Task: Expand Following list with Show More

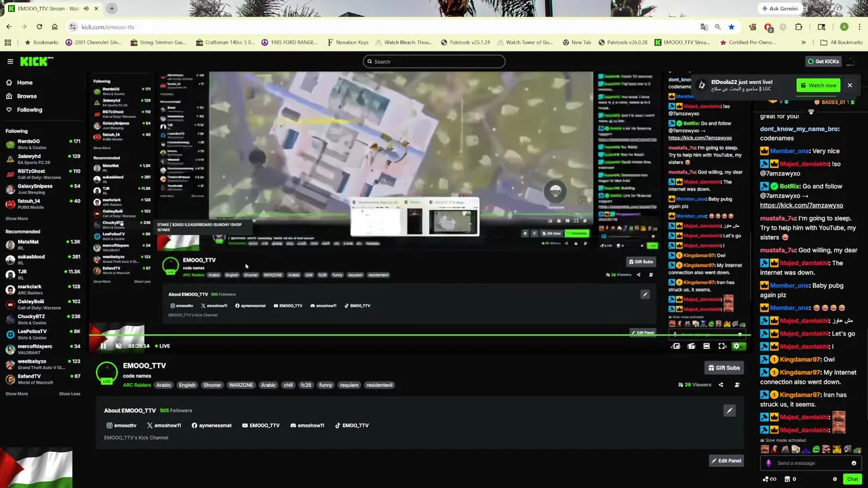Action: pos(17,218)
